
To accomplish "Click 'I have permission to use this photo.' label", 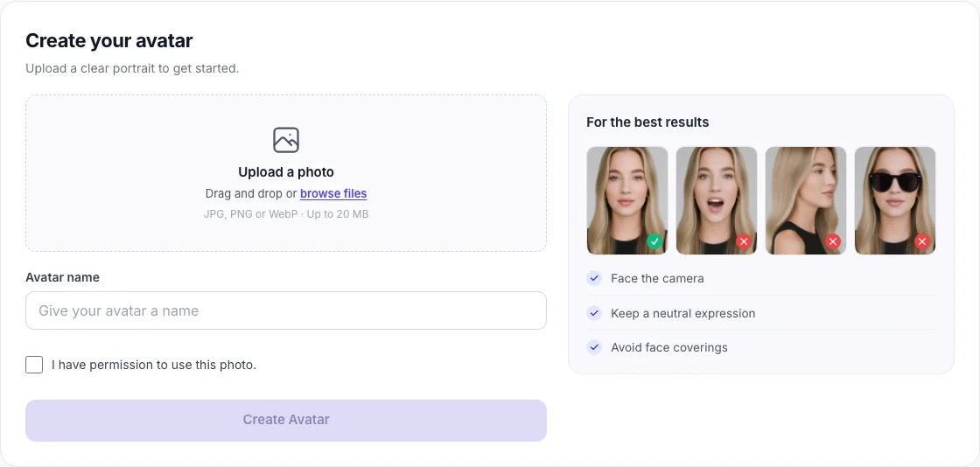I will (x=154, y=366).
